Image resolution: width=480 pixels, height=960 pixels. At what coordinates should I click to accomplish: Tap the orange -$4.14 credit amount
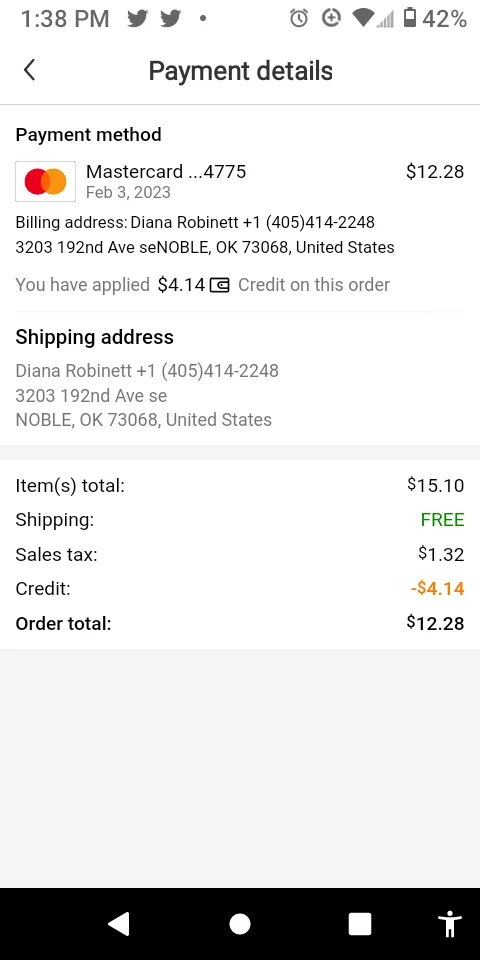(437, 589)
